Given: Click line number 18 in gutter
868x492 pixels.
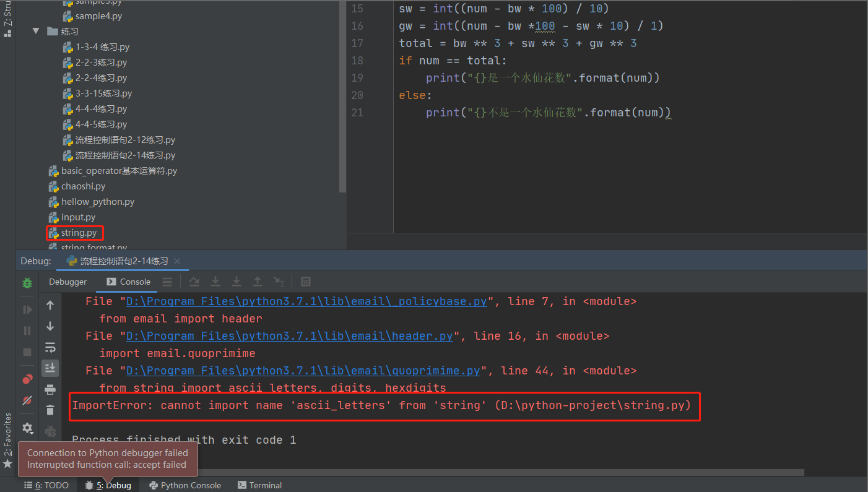Looking at the screenshot, I should click(x=357, y=61).
